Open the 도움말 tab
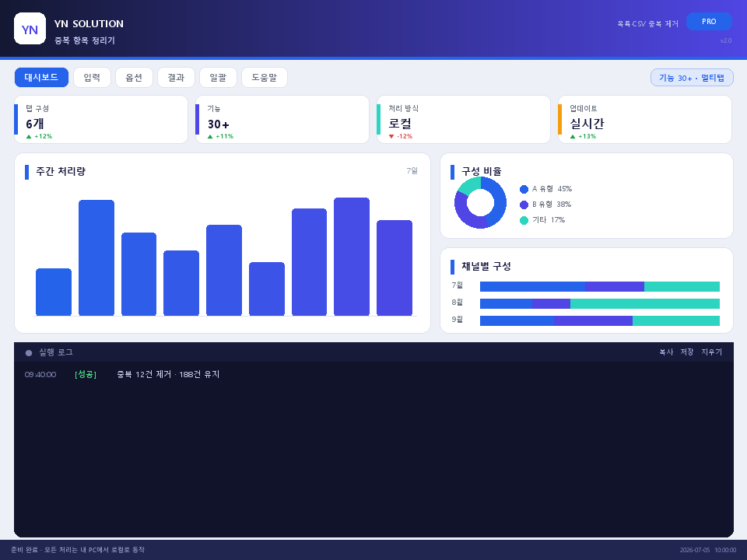 click(x=265, y=77)
